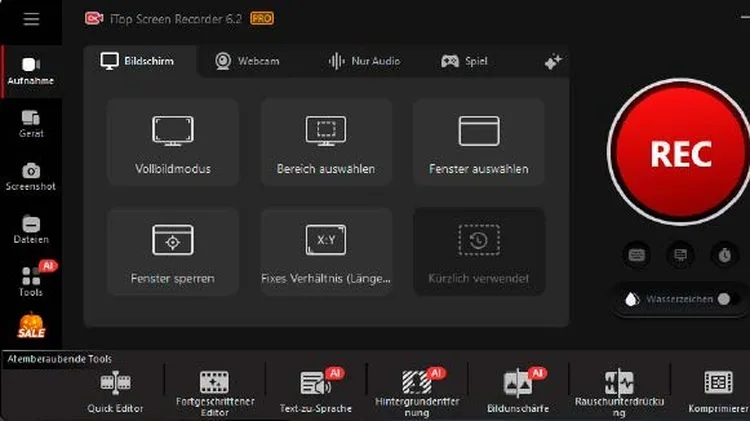Screen dimensions: 750x421
Task: Switch to the Nur Audio tab
Action: click(x=366, y=61)
